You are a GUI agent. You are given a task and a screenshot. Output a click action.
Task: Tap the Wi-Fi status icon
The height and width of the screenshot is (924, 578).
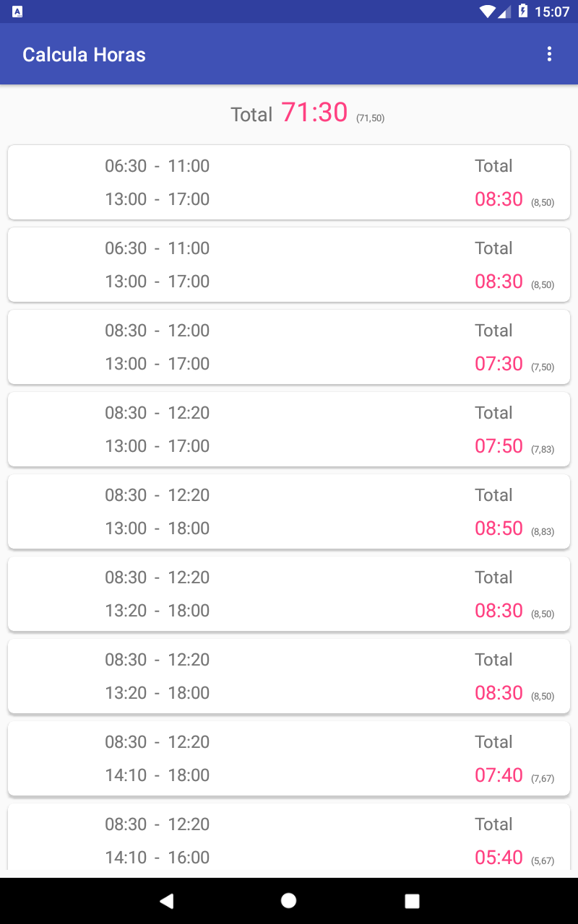click(x=487, y=12)
